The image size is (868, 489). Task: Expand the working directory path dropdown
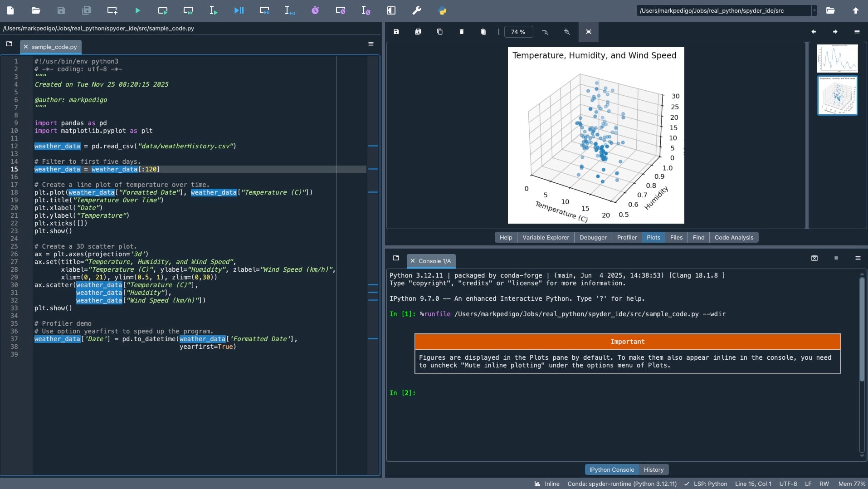pyautogui.click(x=814, y=10)
